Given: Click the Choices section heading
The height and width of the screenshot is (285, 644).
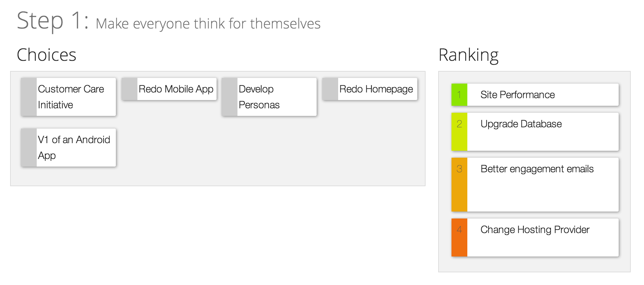Looking at the screenshot, I should point(47,55).
